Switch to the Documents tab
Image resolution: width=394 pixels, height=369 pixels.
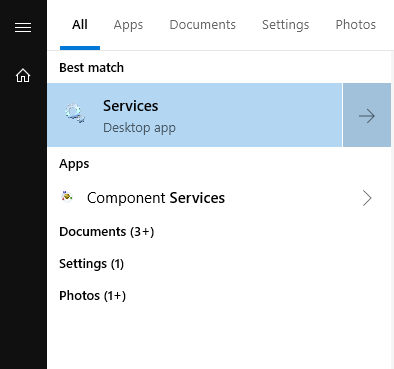point(202,25)
